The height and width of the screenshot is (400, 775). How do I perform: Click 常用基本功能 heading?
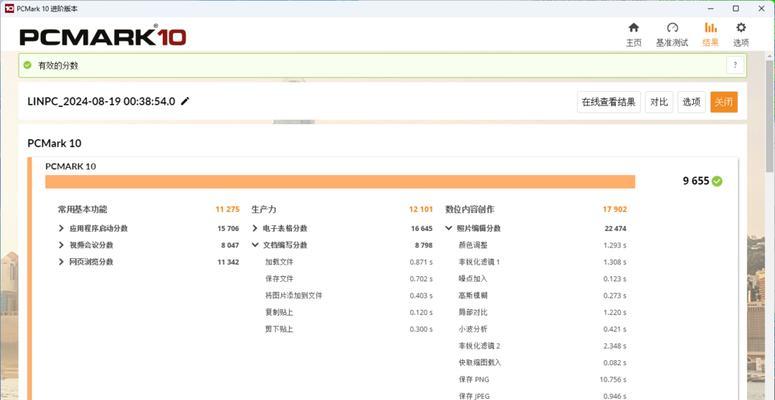point(82,209)
